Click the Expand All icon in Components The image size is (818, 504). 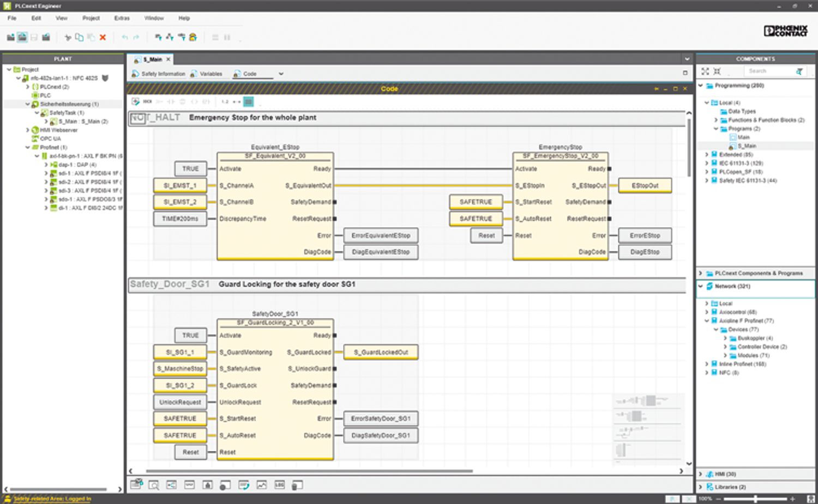click(705, 71)
